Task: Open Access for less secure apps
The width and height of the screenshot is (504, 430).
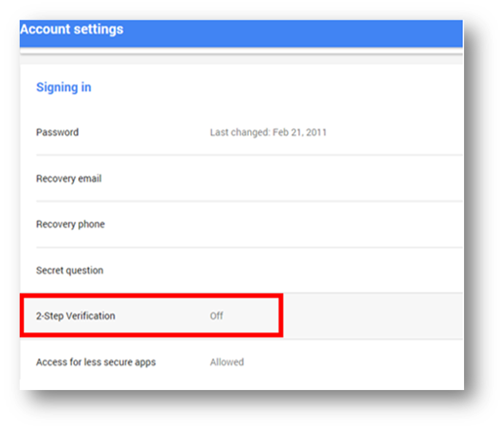Action: click(x=96, y=362)
